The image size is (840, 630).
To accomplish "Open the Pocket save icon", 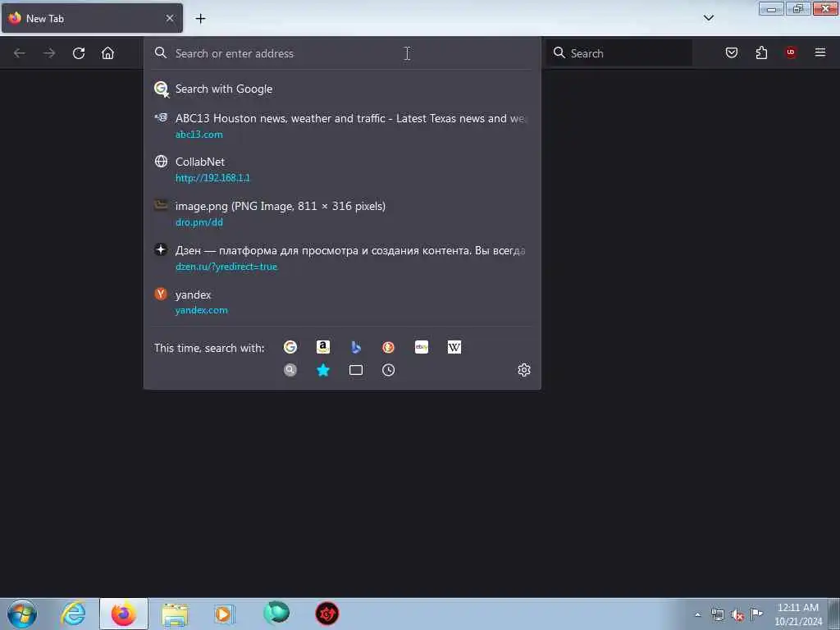I will click(732, 52).
